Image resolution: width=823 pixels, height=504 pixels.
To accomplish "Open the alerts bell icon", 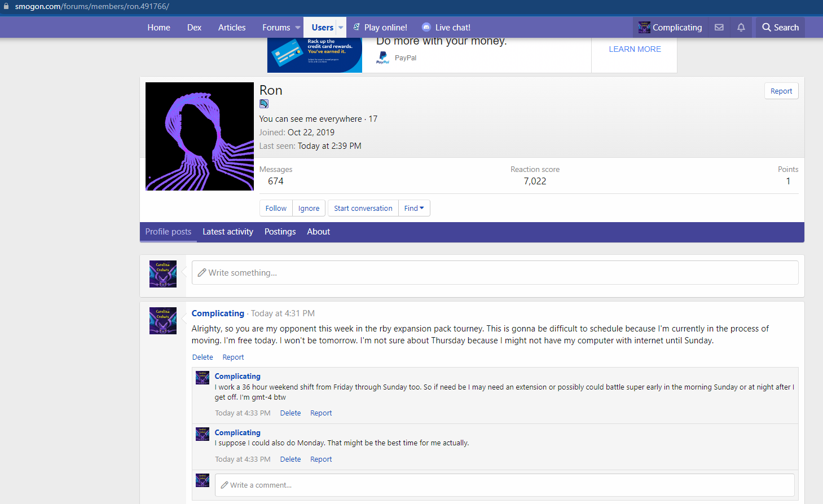I will (741, 27).
